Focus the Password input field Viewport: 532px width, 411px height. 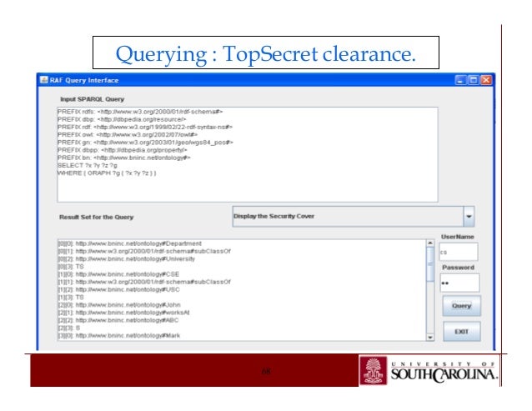[x=459, y=283]
